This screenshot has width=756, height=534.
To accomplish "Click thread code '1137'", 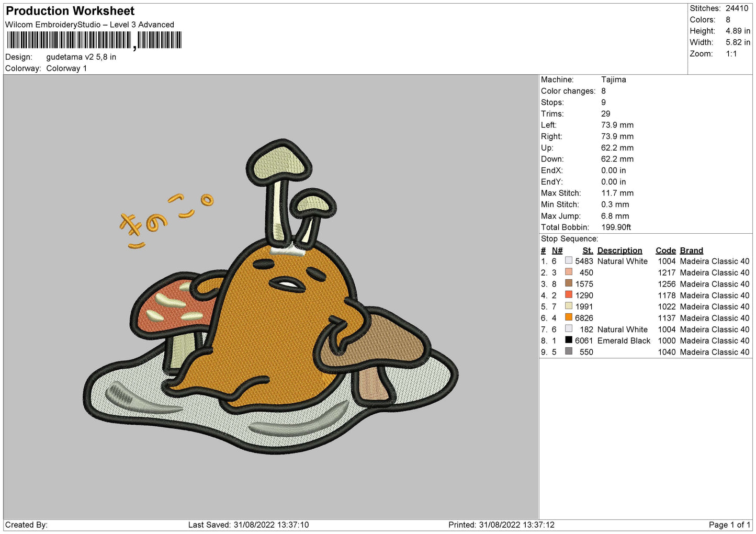I will (667, 318).
